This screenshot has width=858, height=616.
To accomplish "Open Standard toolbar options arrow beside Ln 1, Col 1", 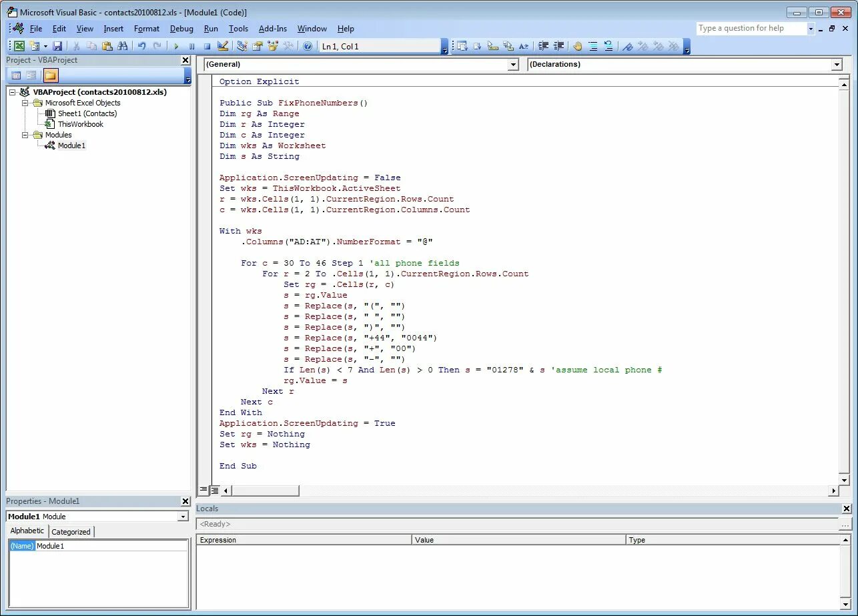I will pyautogui.click(x=444, y=47).
